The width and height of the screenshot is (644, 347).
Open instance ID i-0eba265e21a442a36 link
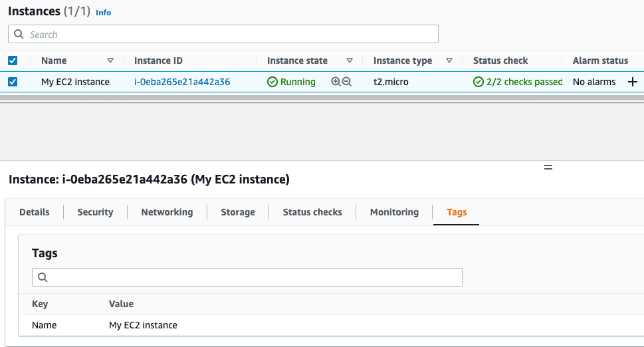182,82
